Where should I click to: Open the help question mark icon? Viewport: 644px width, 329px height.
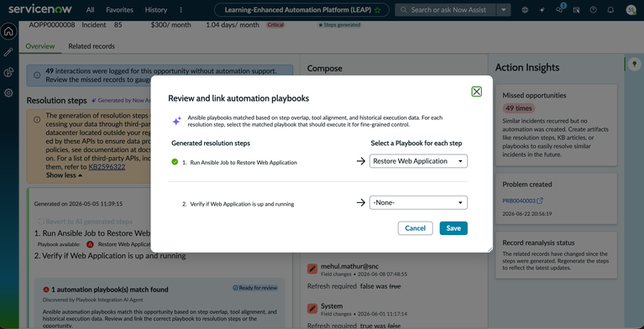click(593, 10)
